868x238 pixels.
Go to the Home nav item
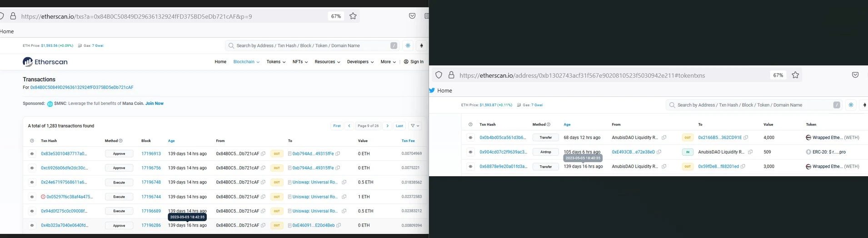220,62
